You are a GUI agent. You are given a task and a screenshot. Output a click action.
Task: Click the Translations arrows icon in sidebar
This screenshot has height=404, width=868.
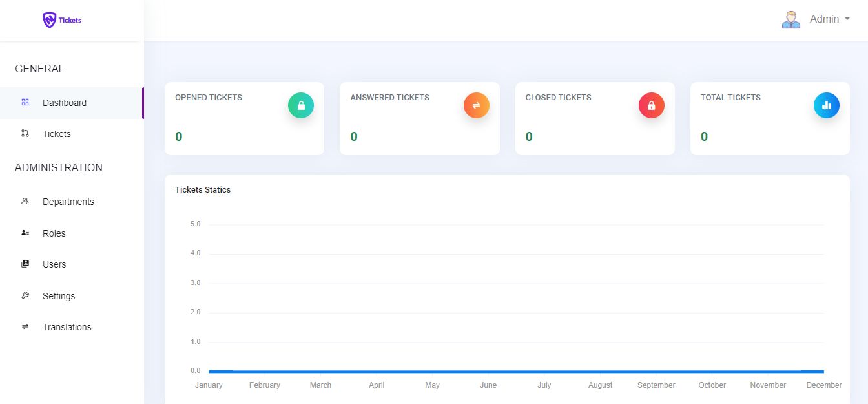point(25,326)
